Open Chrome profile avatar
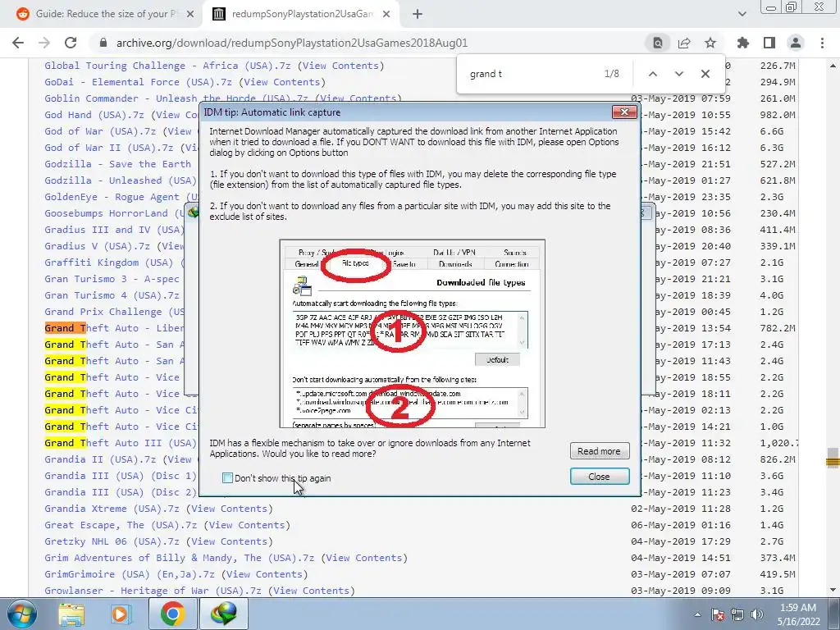 pos(796,43)
